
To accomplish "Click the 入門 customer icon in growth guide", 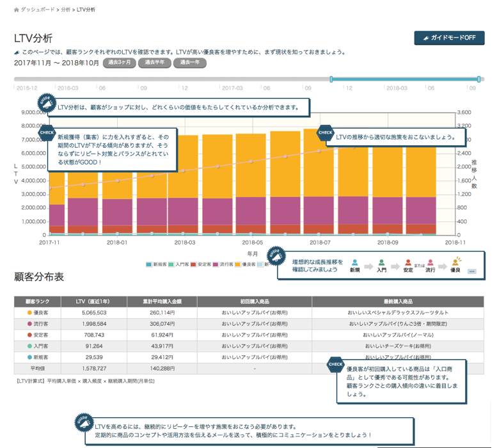I will click(x=381, y=262).
